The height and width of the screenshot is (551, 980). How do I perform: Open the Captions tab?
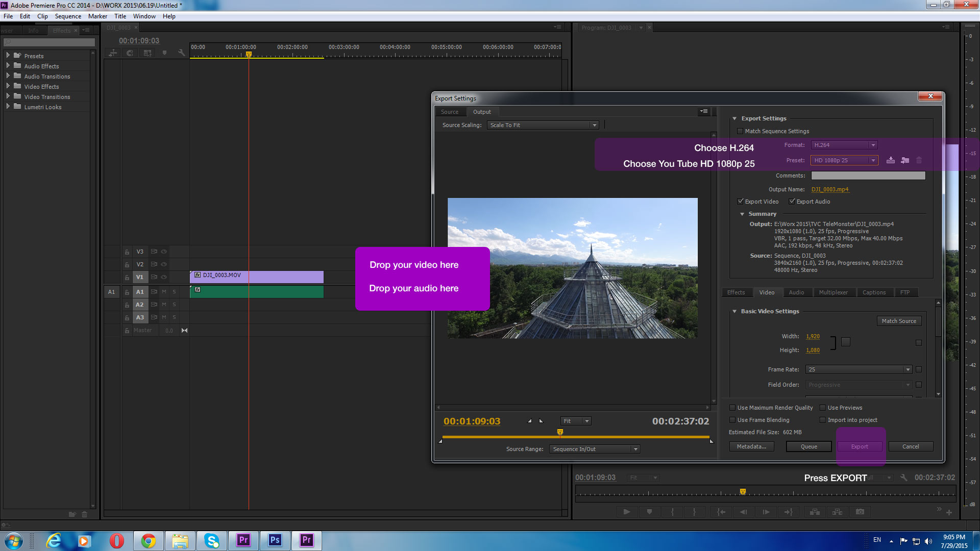(874, 292)
